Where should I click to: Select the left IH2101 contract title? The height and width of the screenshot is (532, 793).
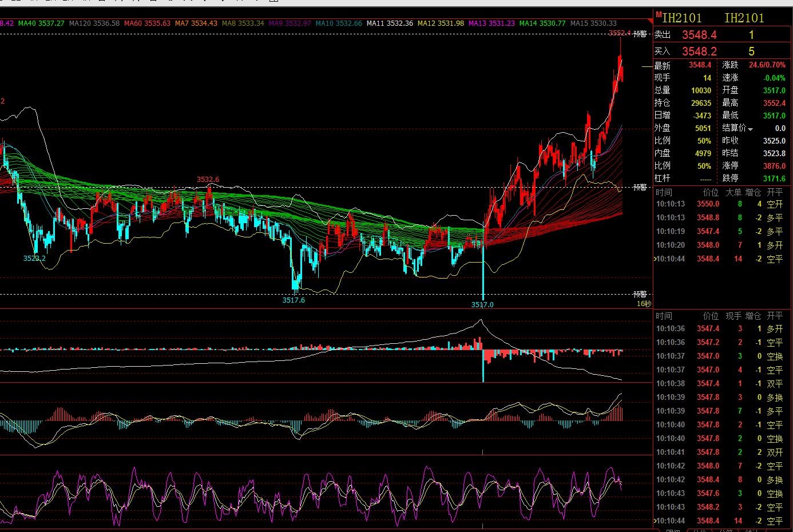[682, 18]
